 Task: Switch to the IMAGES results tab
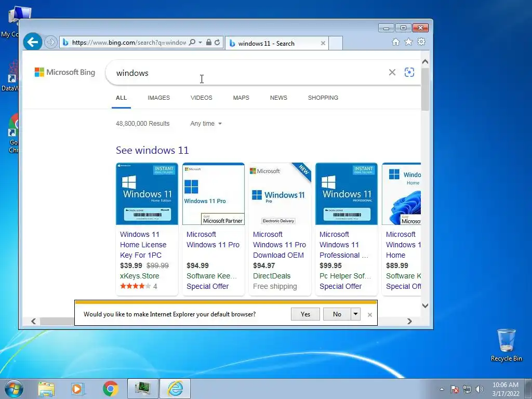[x=158, y=98]
